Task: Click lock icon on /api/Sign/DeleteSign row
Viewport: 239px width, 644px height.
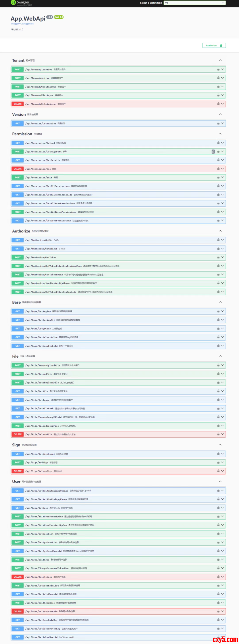Action: pos(218,471)
